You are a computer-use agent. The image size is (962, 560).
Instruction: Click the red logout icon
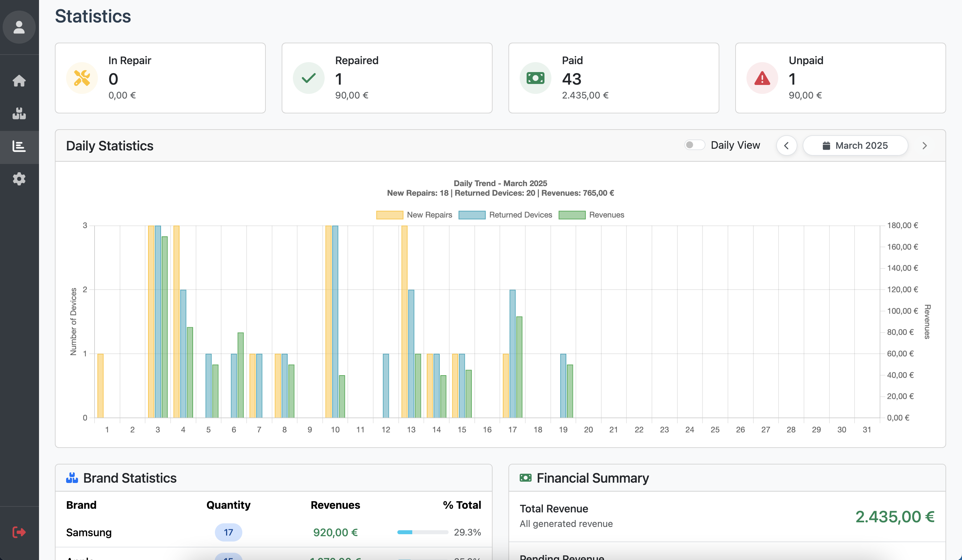[19, 532]
